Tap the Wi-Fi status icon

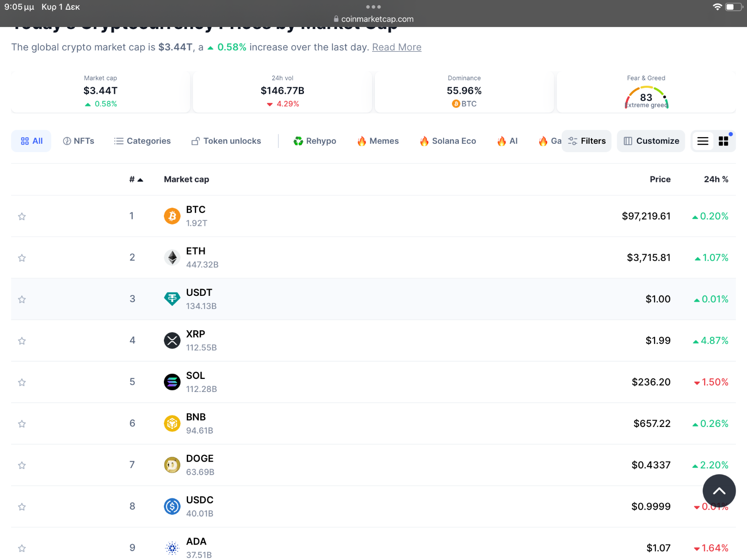point(718,7)
